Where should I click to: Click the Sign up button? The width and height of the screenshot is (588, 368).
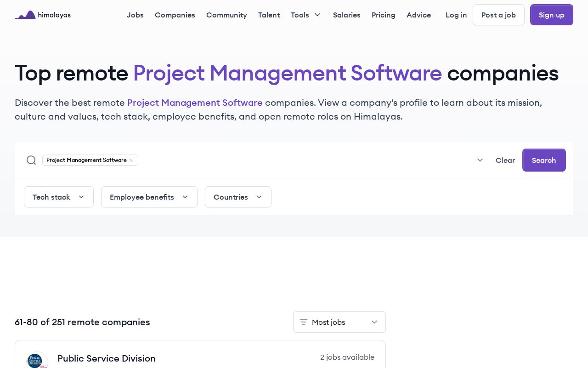click(551, 15)
